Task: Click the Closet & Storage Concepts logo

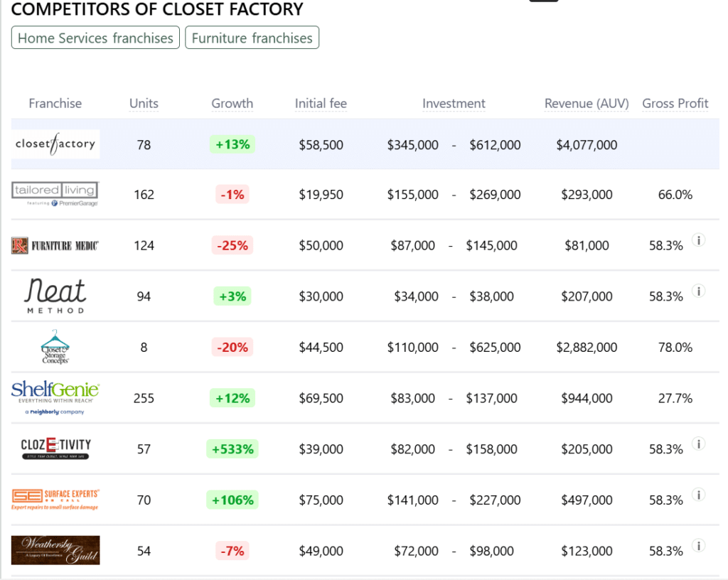Action: coord(55,347)
